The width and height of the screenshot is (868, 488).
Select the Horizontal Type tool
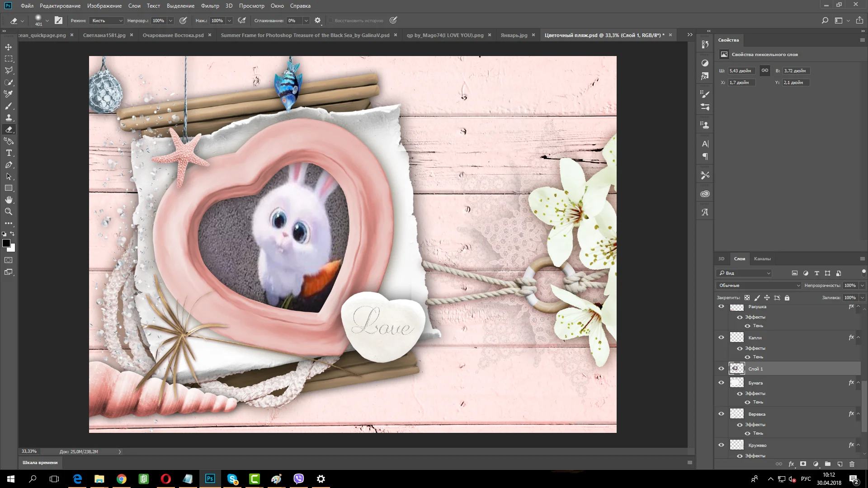(9, 153)
